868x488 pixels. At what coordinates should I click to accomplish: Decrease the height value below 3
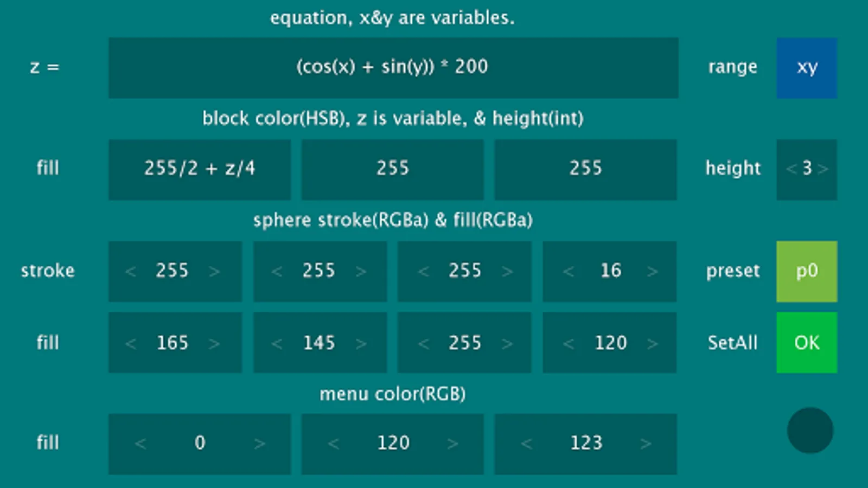pos(792,169)
